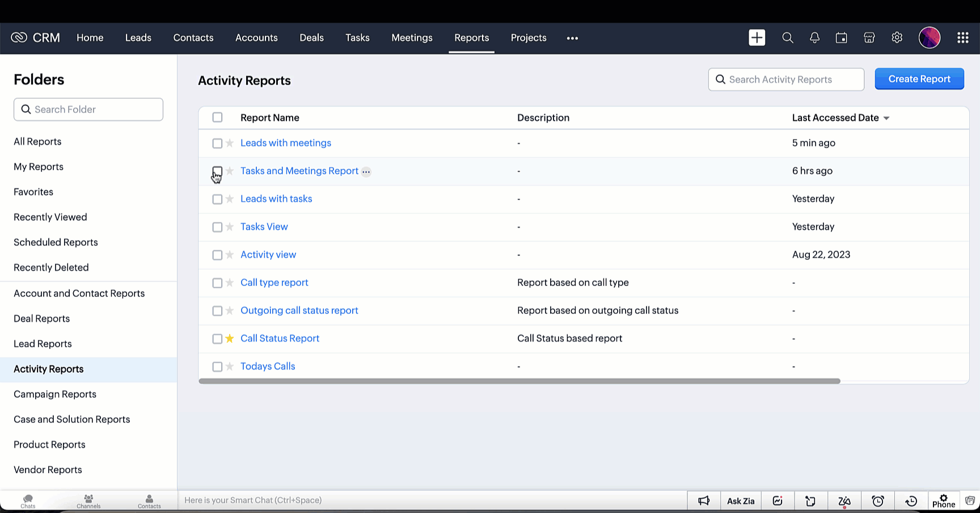Click the notifications bell icon

814,38
